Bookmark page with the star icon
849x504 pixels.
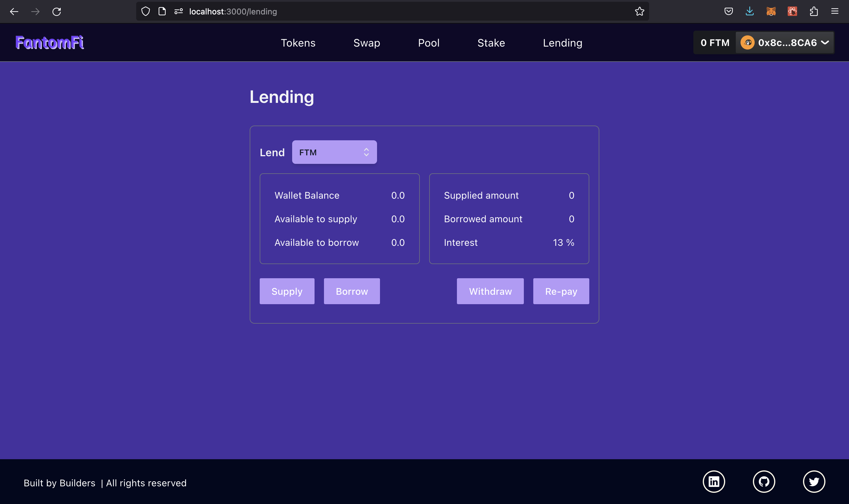pyautogui.click(x=639, y=11)
